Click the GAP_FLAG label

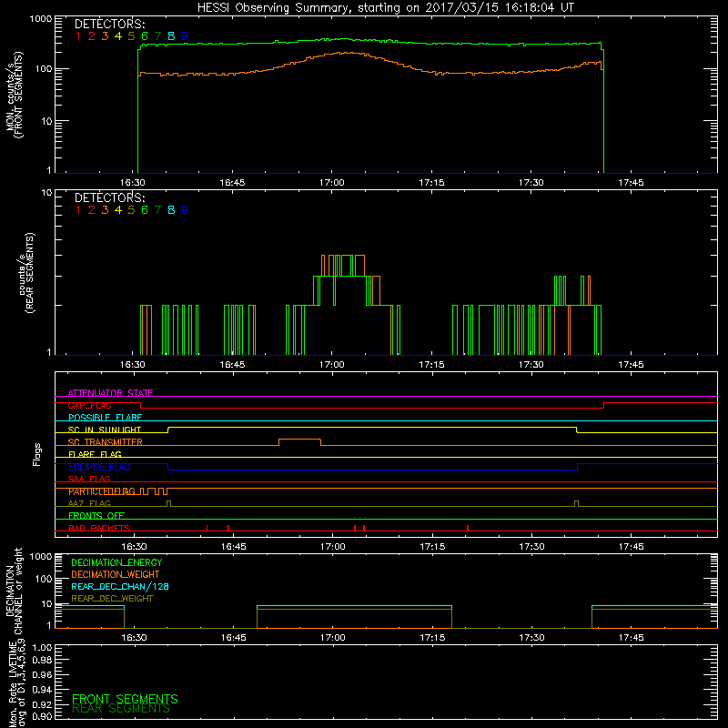[x=89, y=405]
